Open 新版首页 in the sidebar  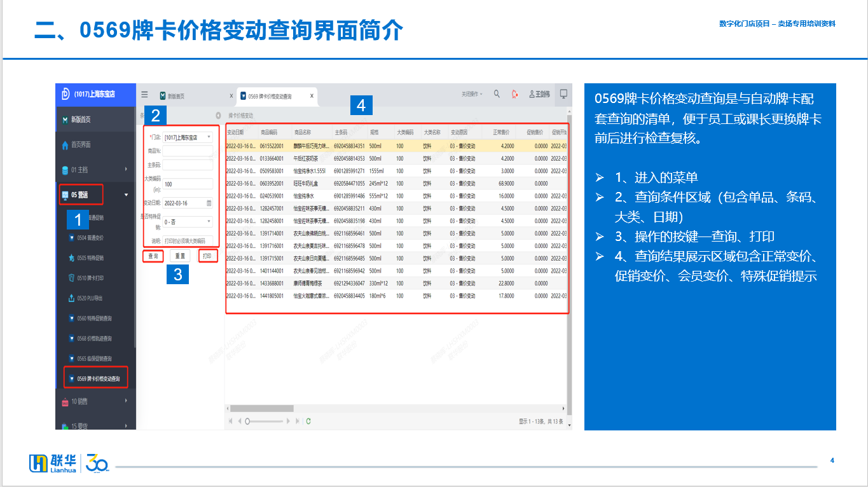pos(95,120)
